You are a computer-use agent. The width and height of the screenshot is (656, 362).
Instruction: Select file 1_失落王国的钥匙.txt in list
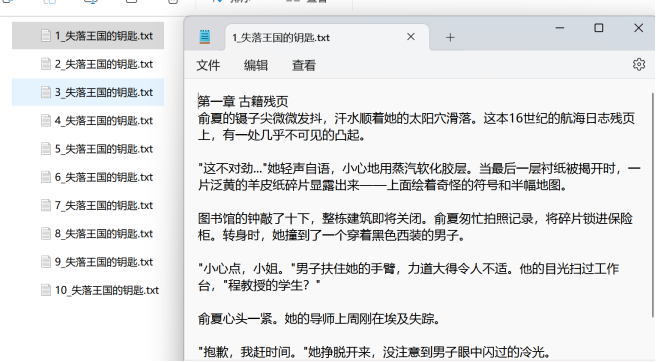tap(88, 36)
